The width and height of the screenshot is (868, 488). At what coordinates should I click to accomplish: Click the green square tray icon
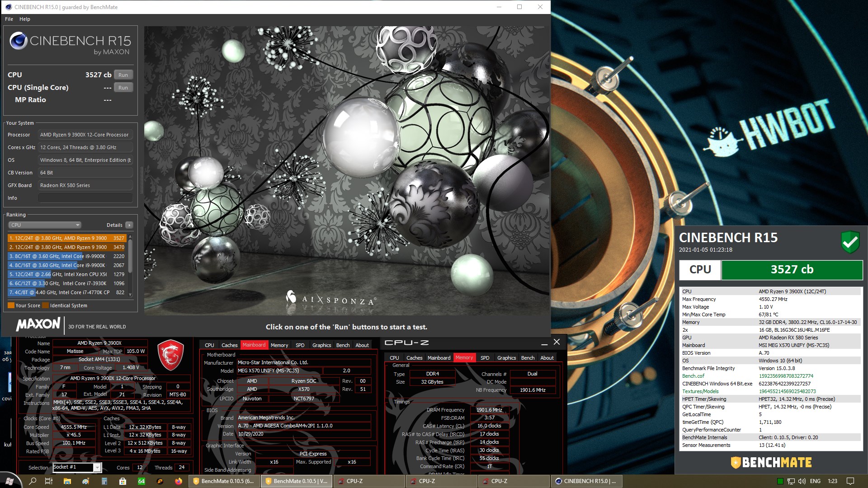[780, 481]
